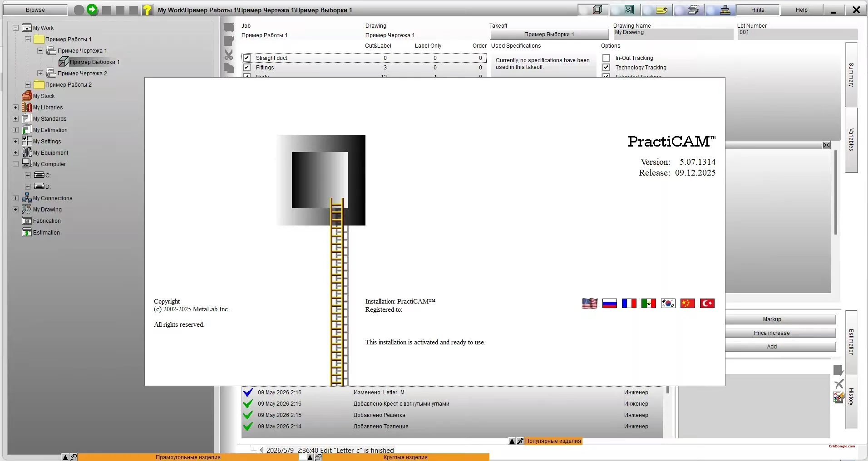Collapse the Пример Работы 1 folder
The height and width of the screenshot is (461, 868).
(x=28, y=39)
